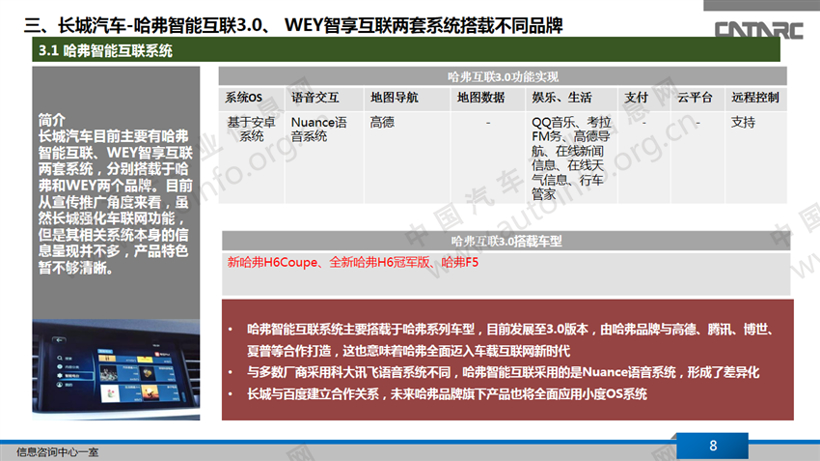The height and width of the screenshot is (461, 820).
Task: Click the red text '新哈弗H6Coupe、全新哈弗H6冠军版、哈弗F5'
Action: (x=353, y=262)
